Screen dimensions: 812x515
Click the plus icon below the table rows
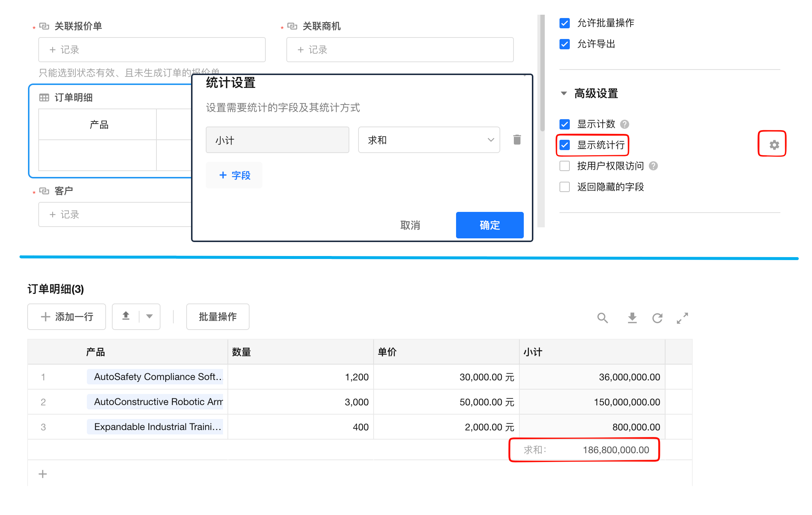point(43,474)
